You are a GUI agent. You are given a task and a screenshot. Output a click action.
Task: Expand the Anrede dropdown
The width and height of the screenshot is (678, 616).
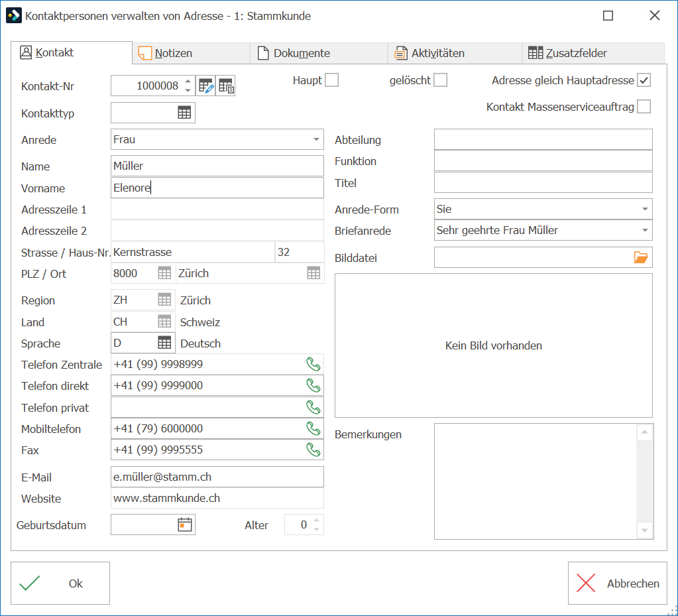(x=316, y=139)
